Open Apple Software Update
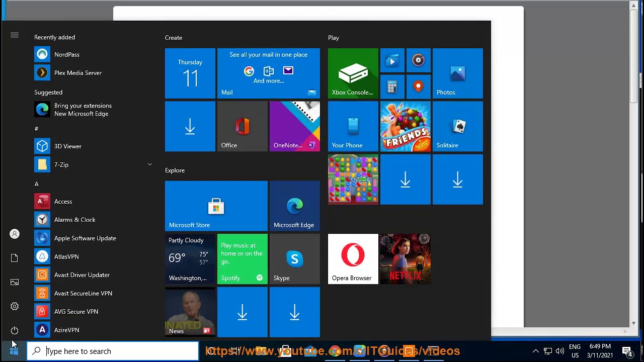 click(93, 238)
